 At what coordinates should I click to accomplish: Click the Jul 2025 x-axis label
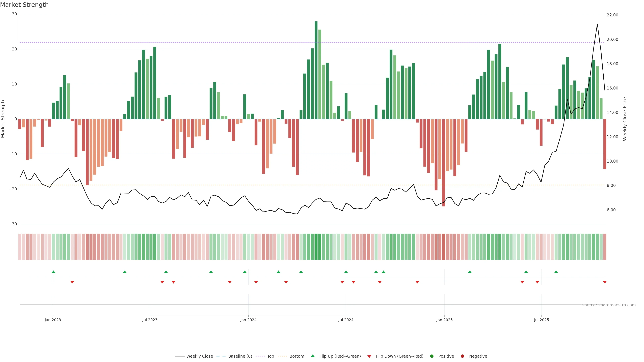[x=541, y=320]
